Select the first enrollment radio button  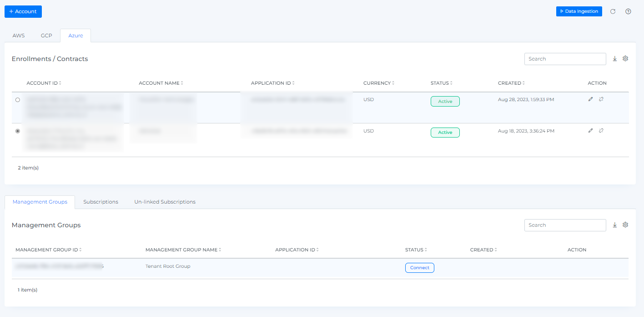[x=18, y=100]
